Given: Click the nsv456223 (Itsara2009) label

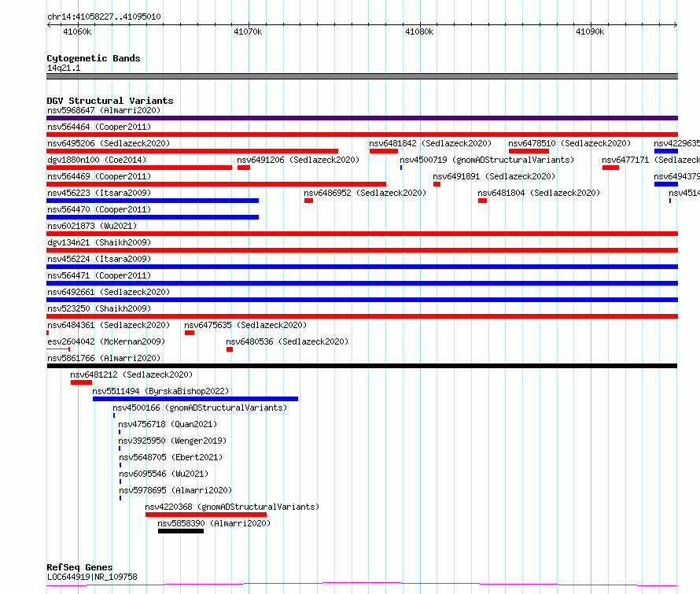Looking at the screenshot, I should pos(99,193).
